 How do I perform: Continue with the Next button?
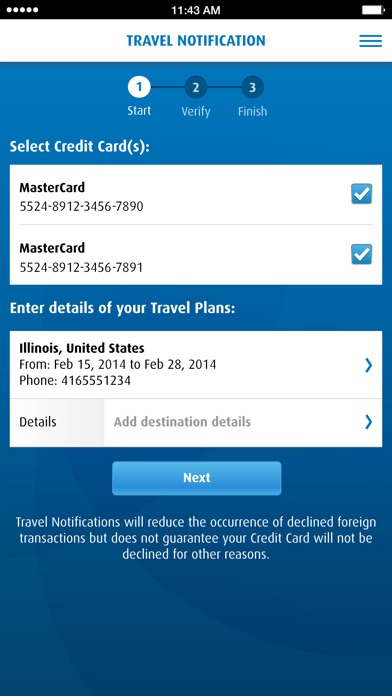pos(196,478)
